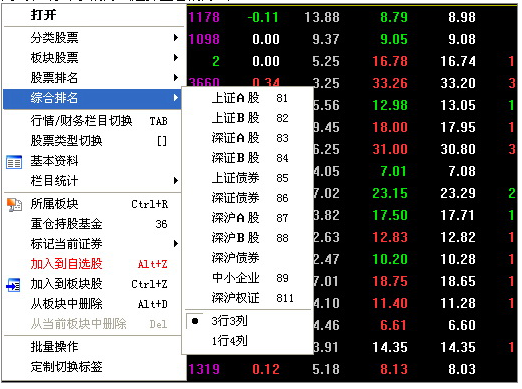
Task: Expand the 栏目统计 submenu arrow
Action: tap(176, 181)
